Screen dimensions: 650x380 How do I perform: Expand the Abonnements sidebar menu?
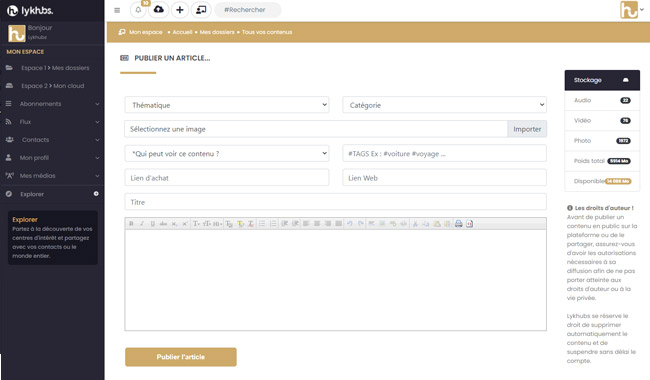click(52, 104)
